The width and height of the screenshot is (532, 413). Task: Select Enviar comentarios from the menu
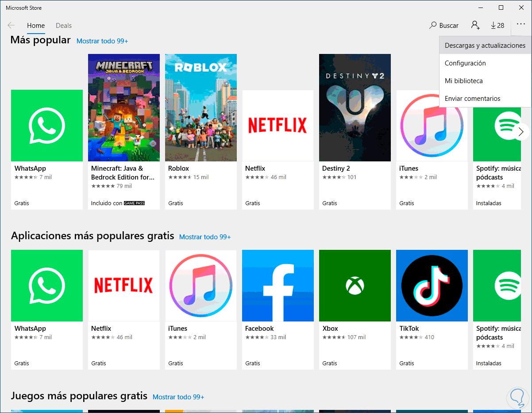485,99
